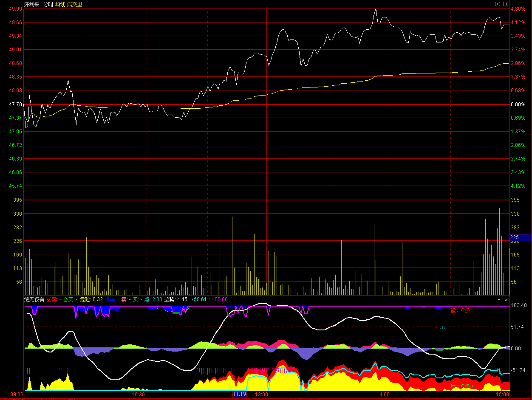
Task: Click the 45.74 bottom price label
Action: point(16,186)
